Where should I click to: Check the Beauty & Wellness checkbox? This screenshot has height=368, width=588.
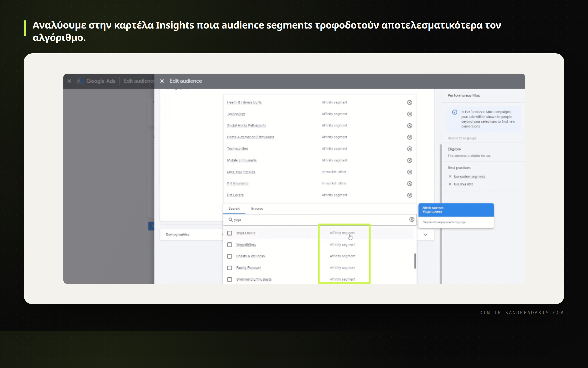(229, 256)
